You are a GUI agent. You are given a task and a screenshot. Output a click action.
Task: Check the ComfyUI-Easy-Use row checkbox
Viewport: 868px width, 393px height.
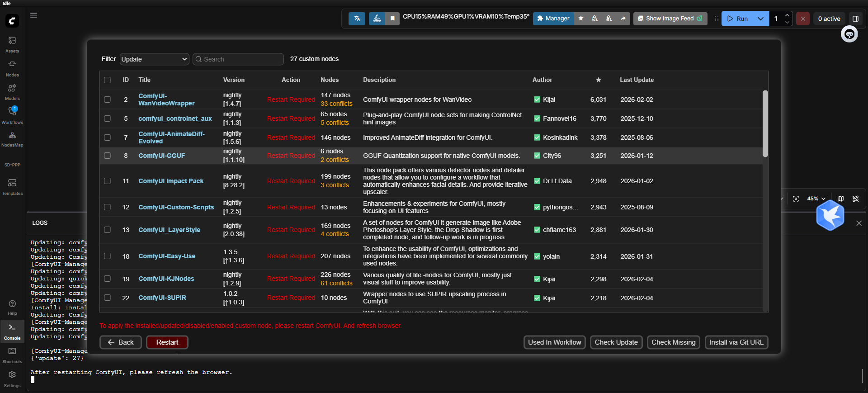(x=108, y=256)
